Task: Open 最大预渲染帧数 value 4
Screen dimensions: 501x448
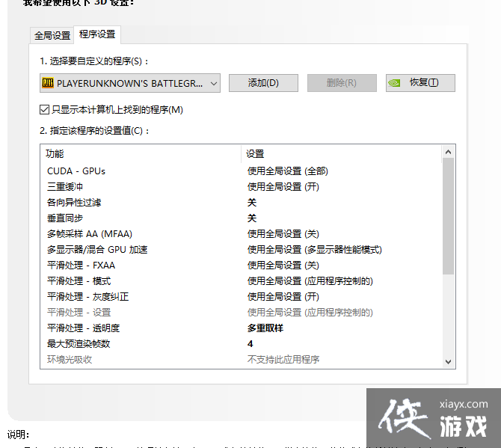Action: (x=250, y=344)
